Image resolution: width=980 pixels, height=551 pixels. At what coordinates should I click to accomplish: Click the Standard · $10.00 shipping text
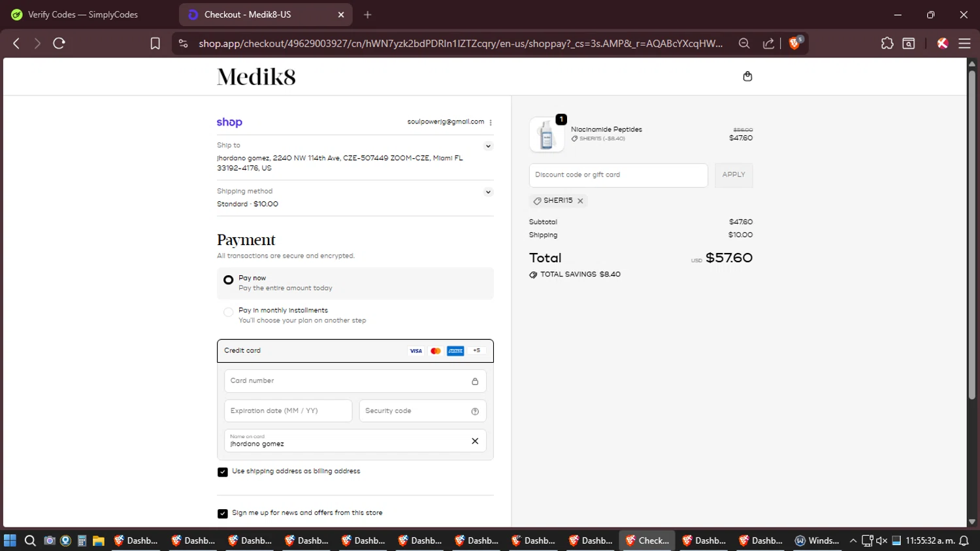tap(248, 204)
